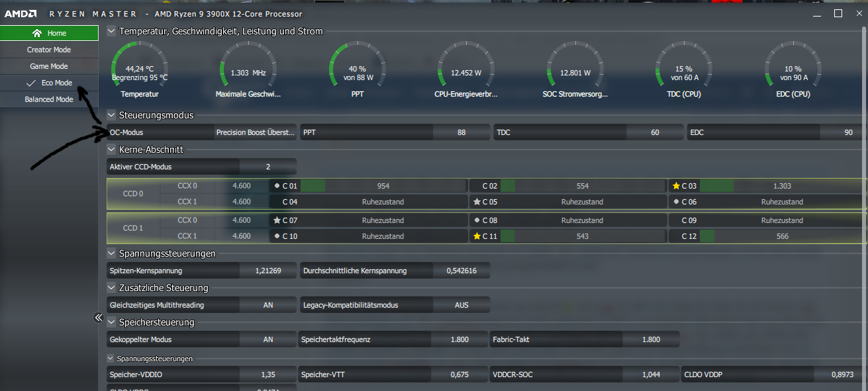Click CCD 0 CCX 0 frequency 4.600

point(242,186)
